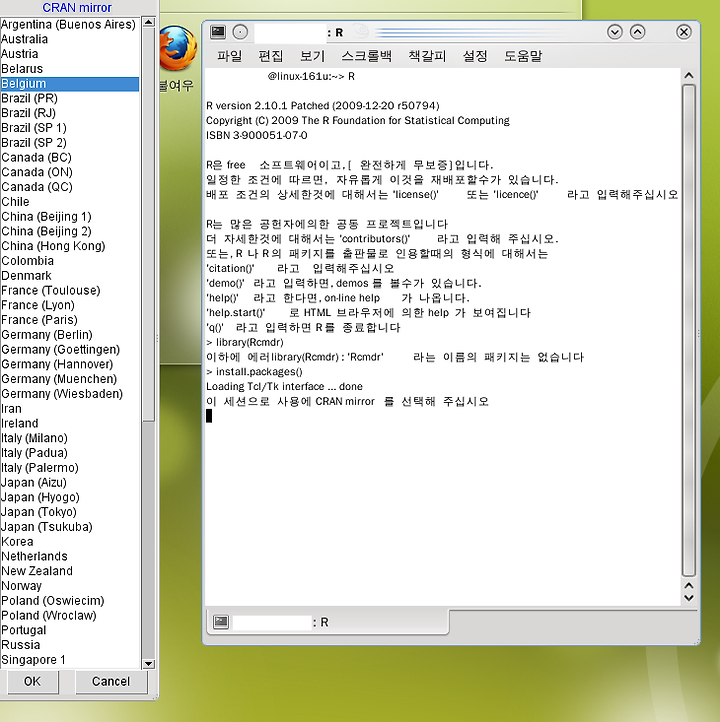Click the terminal tab icon at bottom
Viewport: 720px width, 722px height.
[x=221, y=622]
